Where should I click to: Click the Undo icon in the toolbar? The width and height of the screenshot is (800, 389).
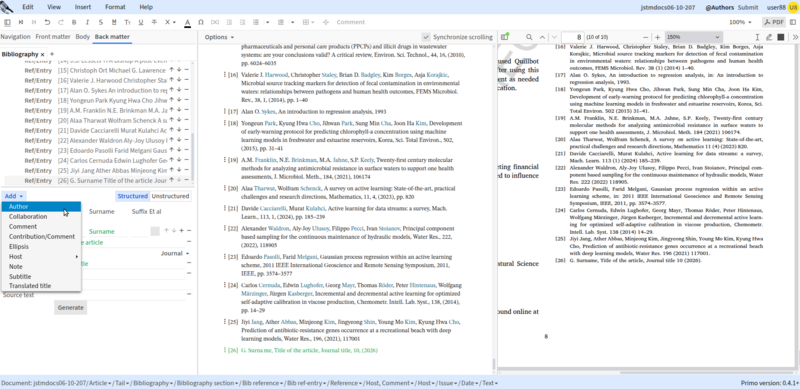[47, 22]
